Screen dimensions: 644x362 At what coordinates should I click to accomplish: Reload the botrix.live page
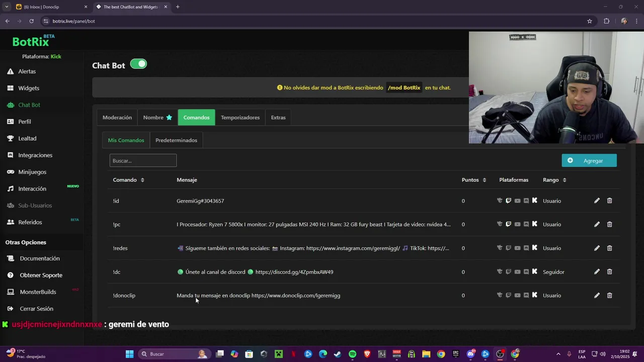(31, 21)
